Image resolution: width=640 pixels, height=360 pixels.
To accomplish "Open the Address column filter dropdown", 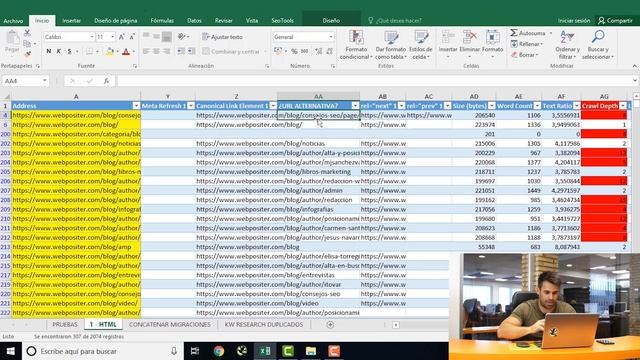I will point(136,106).
